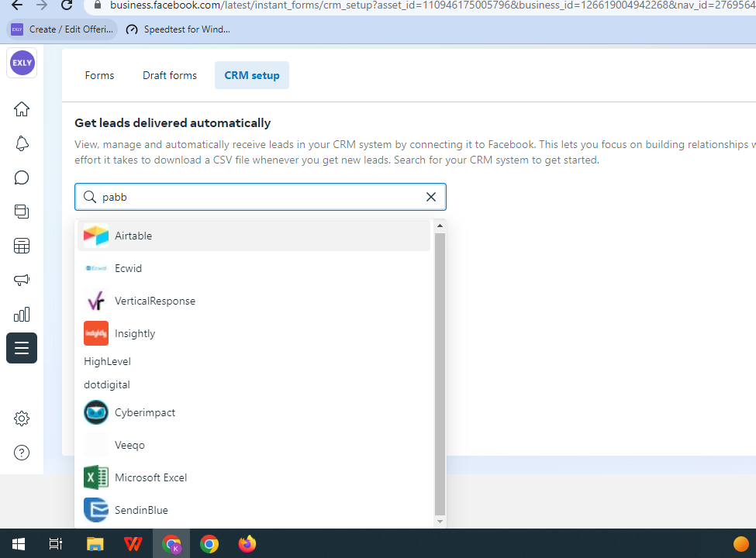The image size is (756, 558).
Task: Open Insights bar chart icon
Action: point(22,315)
